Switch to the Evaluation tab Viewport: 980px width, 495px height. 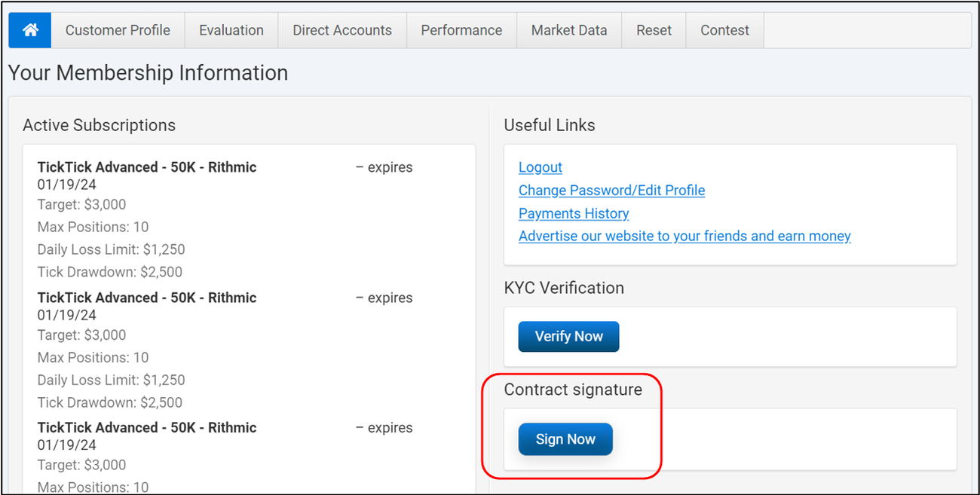tap(231, 30)
